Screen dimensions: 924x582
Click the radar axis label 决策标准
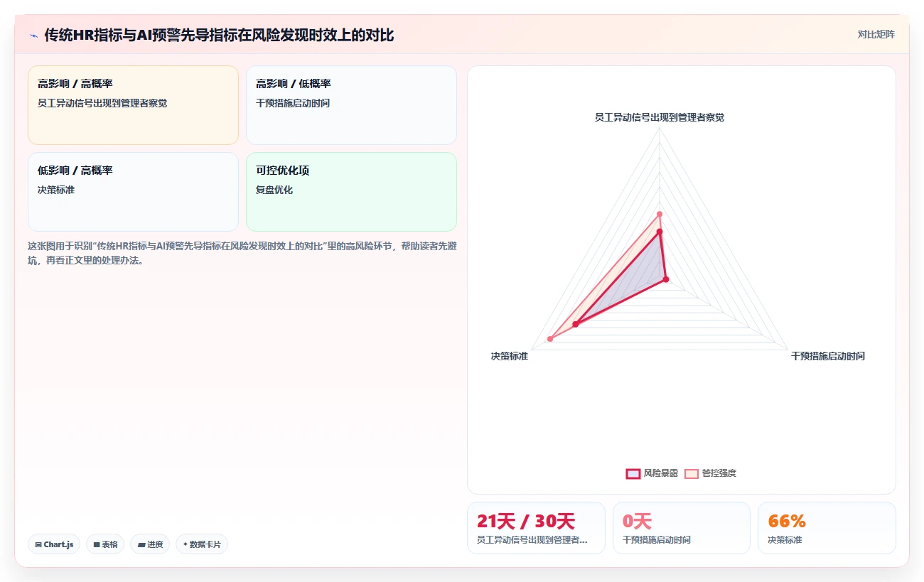coord(509,356)
